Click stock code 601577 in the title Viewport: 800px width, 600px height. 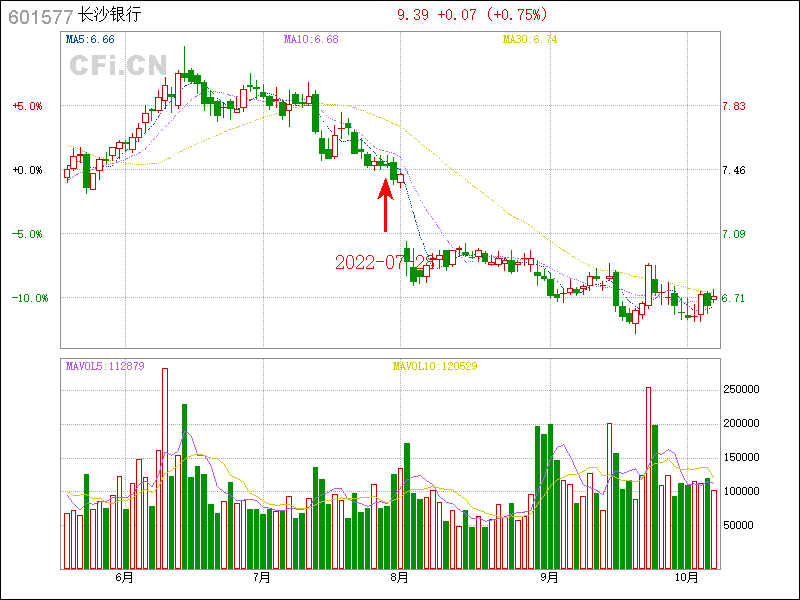[40, 16]
